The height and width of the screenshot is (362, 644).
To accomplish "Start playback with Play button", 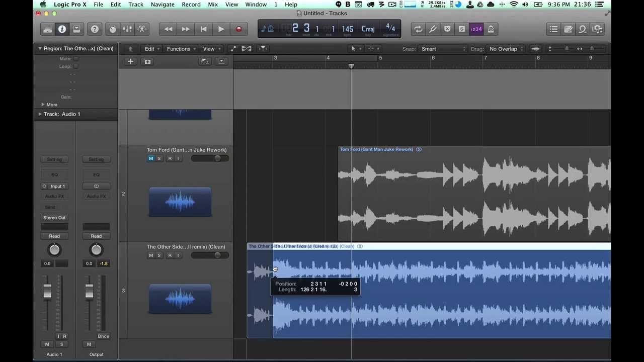I will pos(221,29).
